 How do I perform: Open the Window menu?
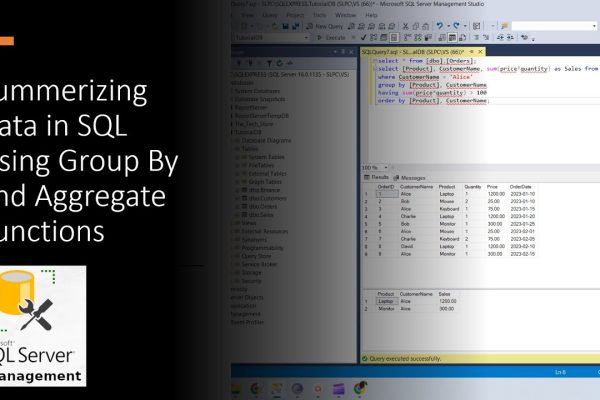[x=343, y=16]
